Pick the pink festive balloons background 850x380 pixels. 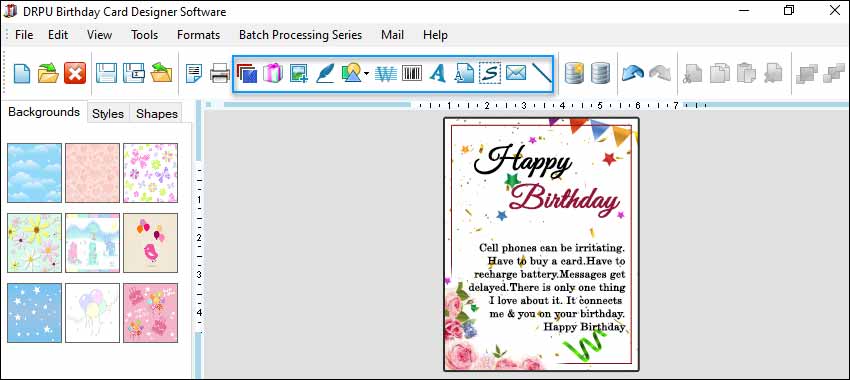click(150, 313)
